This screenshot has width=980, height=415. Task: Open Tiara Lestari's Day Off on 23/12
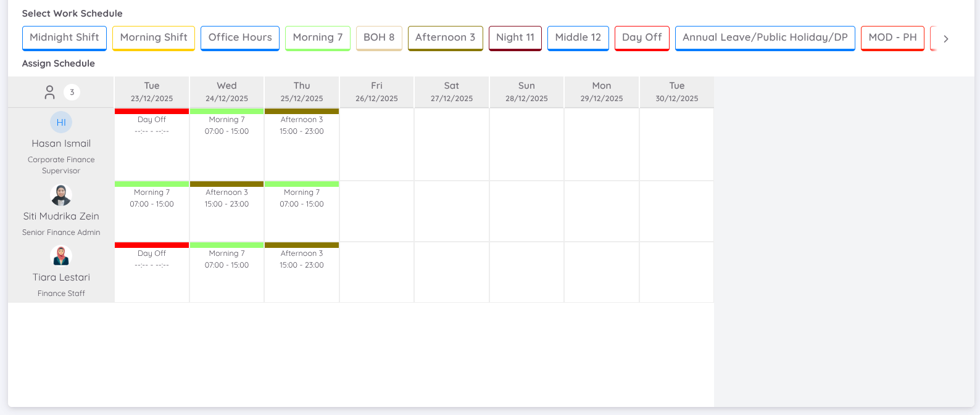point(152,272)
